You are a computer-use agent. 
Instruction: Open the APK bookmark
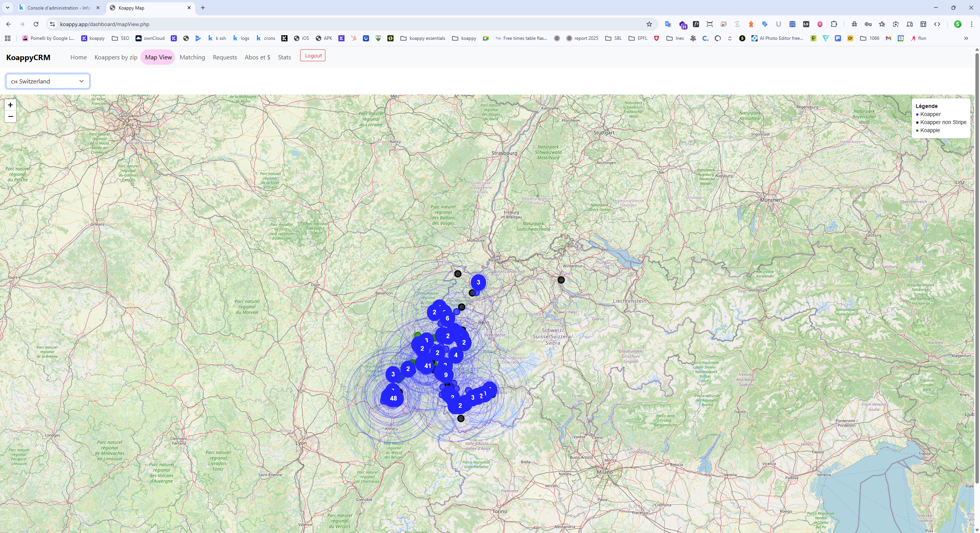[x=324, y=38]
